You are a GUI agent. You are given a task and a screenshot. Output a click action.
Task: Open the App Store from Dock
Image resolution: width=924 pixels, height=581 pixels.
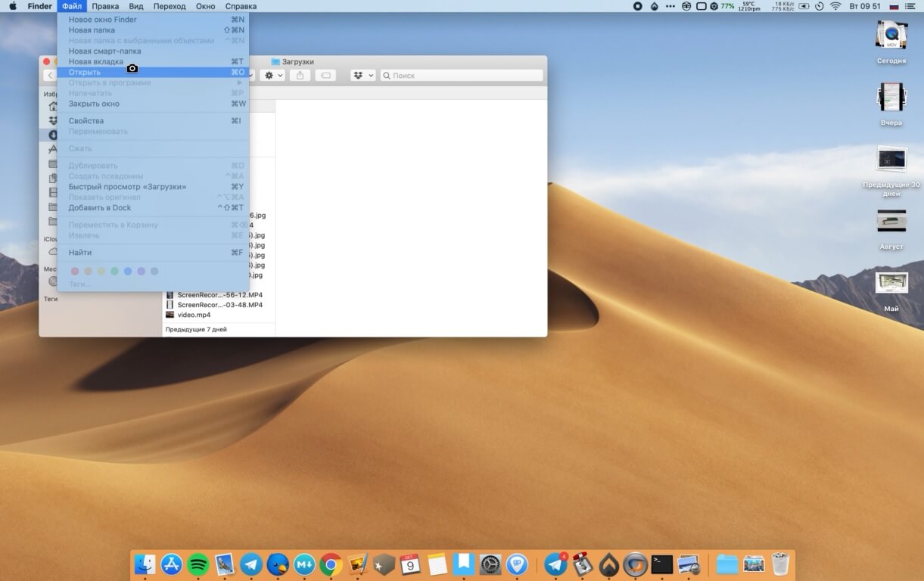172,564
